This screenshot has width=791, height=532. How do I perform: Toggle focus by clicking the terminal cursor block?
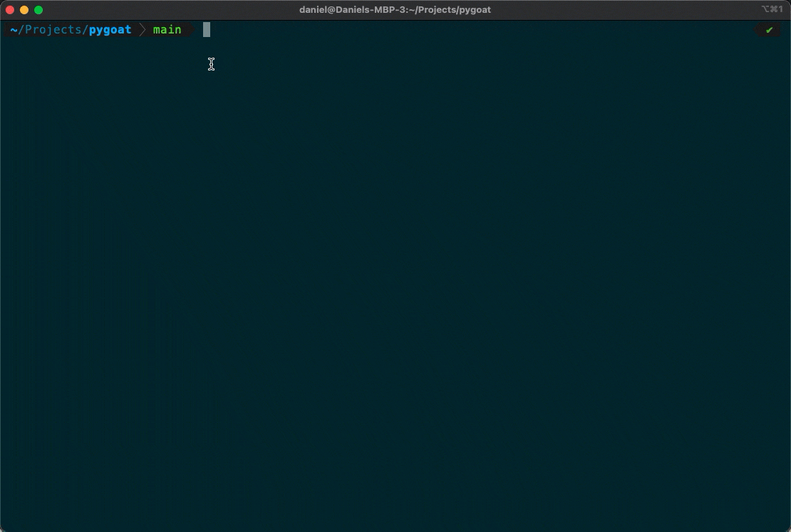207,29
